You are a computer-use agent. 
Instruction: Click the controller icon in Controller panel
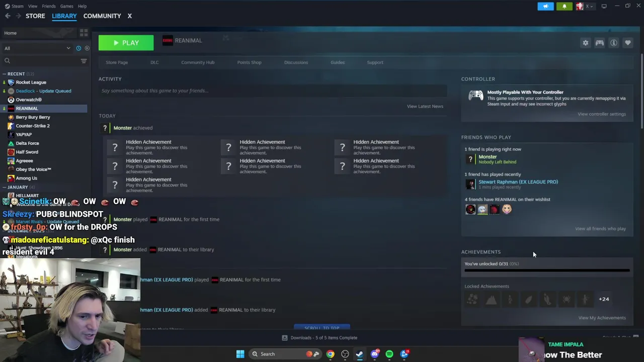(475, 96)
